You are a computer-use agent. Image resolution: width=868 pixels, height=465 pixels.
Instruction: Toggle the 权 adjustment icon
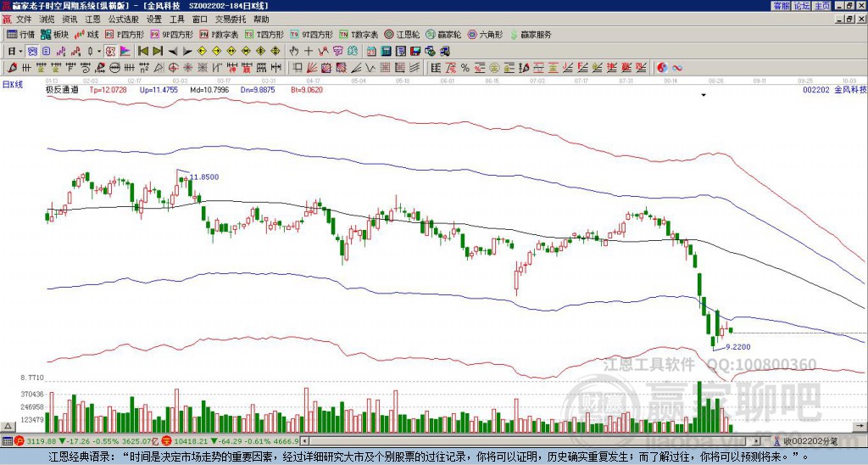[109, 52]
